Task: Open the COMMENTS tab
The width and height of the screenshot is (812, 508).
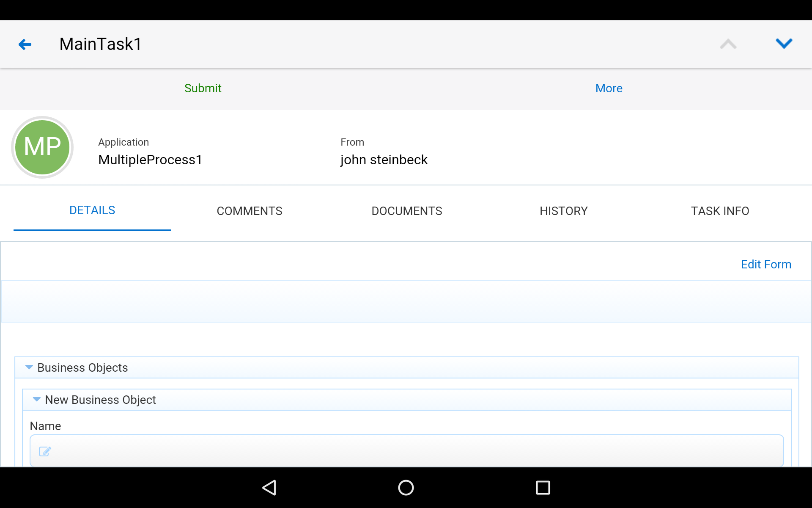Action: (x=250, y=211)
